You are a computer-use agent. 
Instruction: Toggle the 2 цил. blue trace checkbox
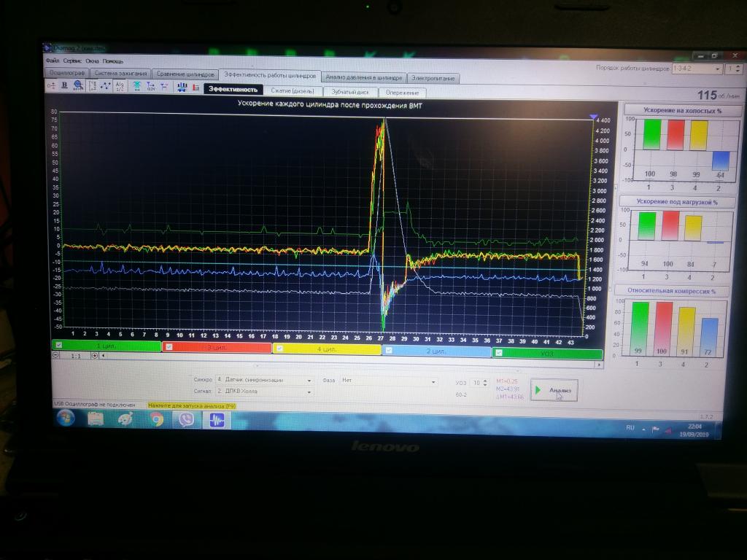click(x=389, y=351)
